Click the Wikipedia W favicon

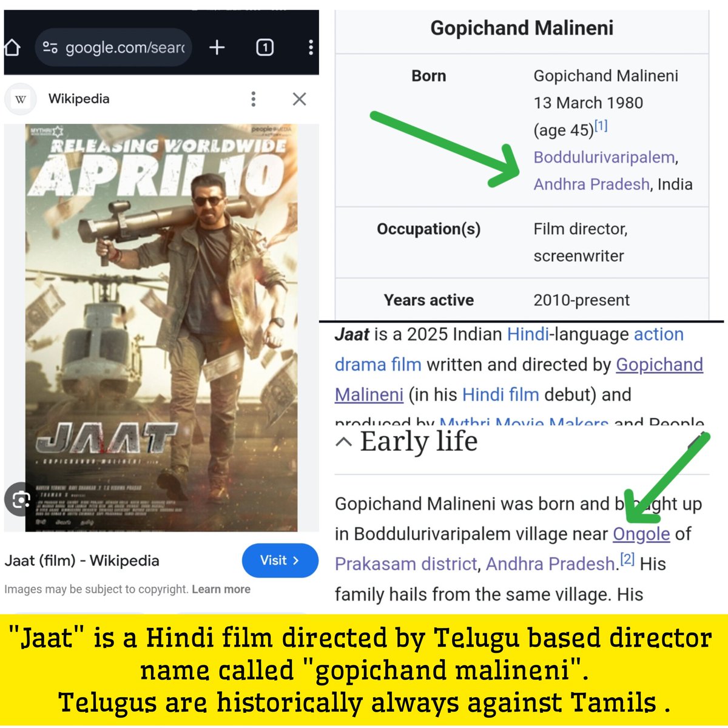[21, 99]
